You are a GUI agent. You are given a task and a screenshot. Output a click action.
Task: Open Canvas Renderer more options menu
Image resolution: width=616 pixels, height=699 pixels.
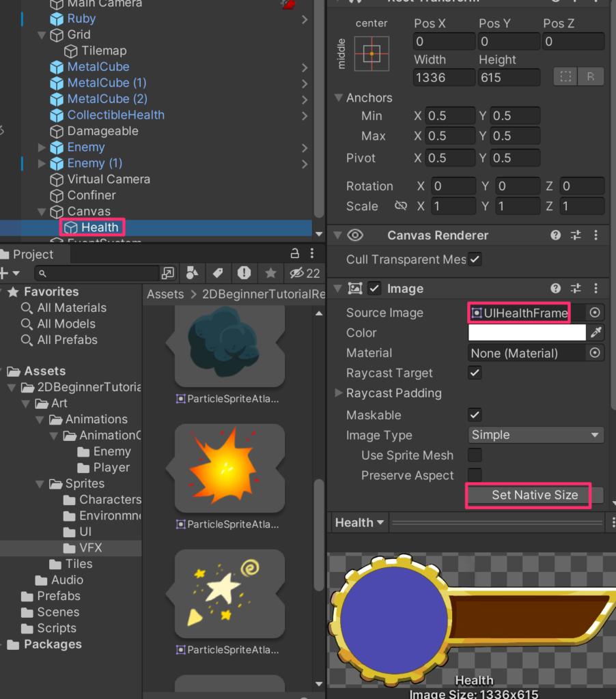(596, 235)
